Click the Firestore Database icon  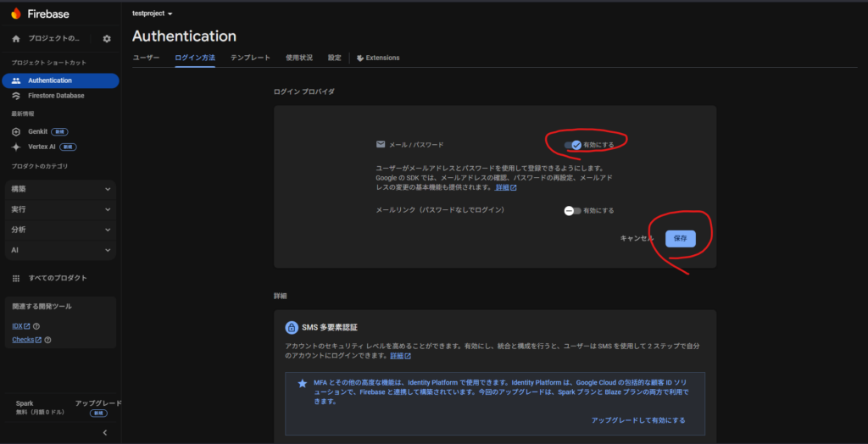pos(16,95)
